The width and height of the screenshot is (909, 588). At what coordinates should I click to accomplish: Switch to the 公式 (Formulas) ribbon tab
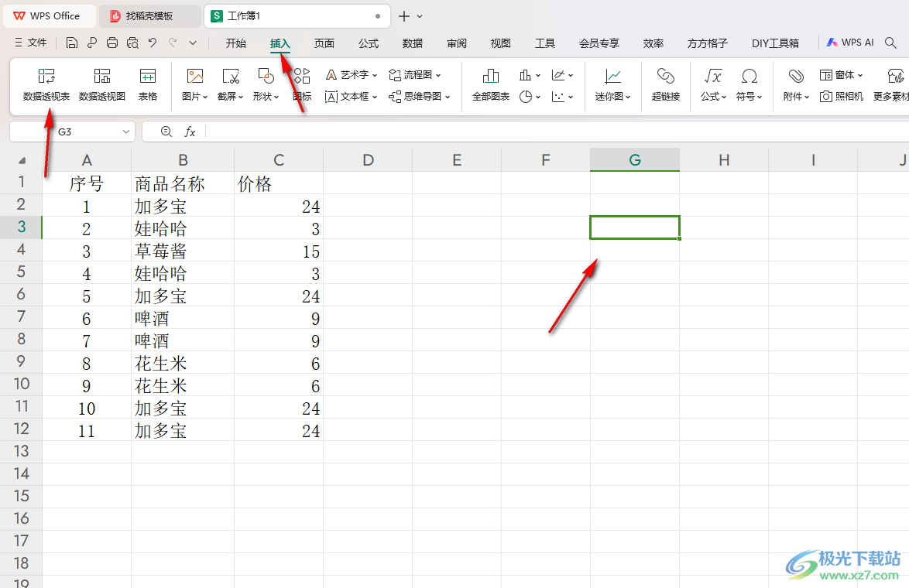click(x=368, y=43)
